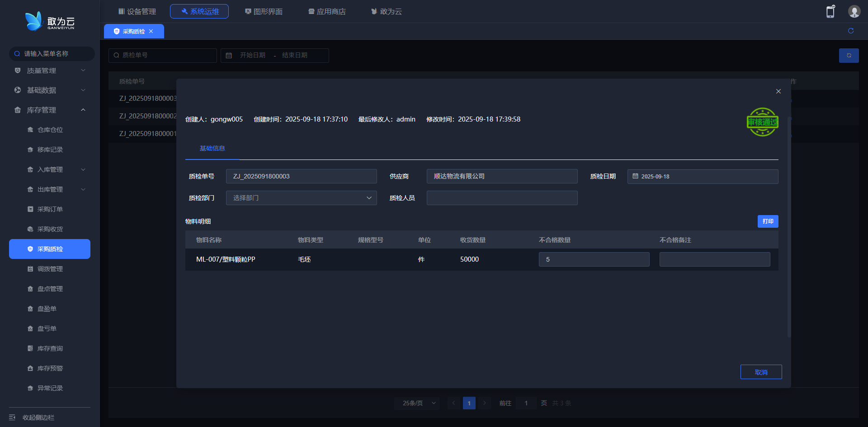
Task: Click the 取消 cancel button
Action: pyautogui.click(x=761, y=372)
